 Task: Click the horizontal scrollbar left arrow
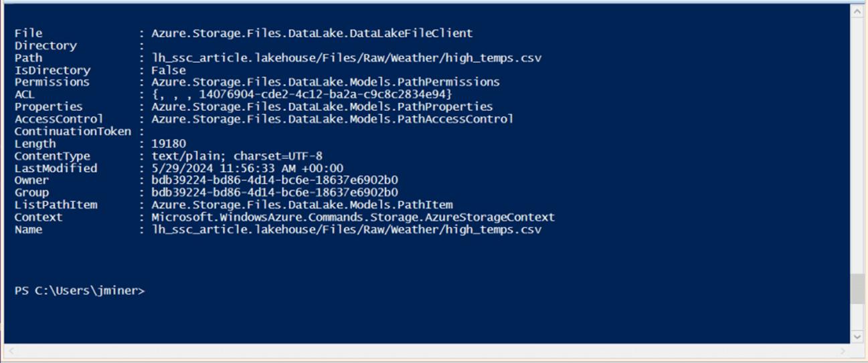coord(9,350)
